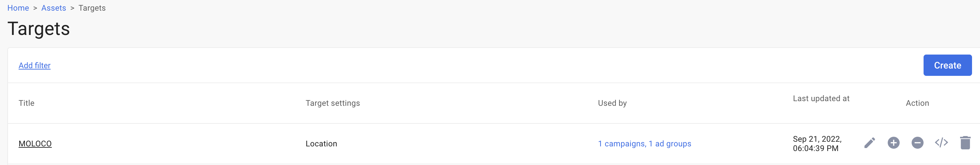The width and height of the screenshot is (980, 165).
Task: View the 1 campaigns, 1 ad groups link
Action: pos(644,144)
